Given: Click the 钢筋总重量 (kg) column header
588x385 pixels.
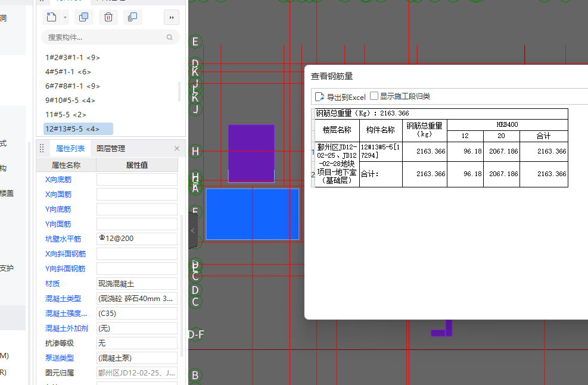Looking at the screenshot, I should point(425,130).
